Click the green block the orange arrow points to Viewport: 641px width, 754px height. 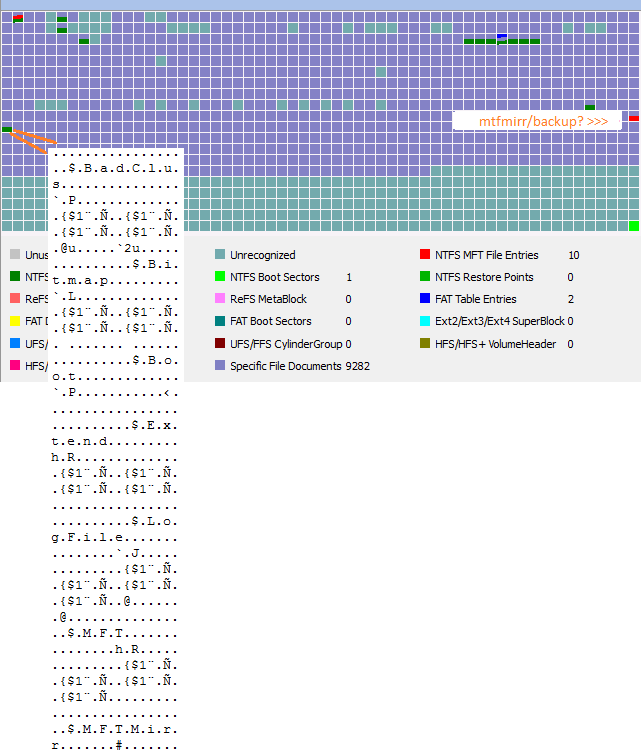tap(7, 129)
